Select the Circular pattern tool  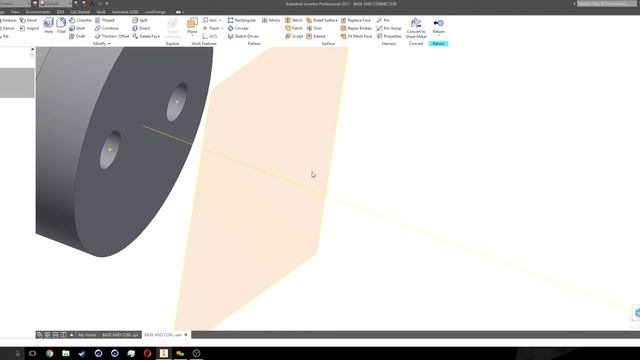tap(238, 28)
